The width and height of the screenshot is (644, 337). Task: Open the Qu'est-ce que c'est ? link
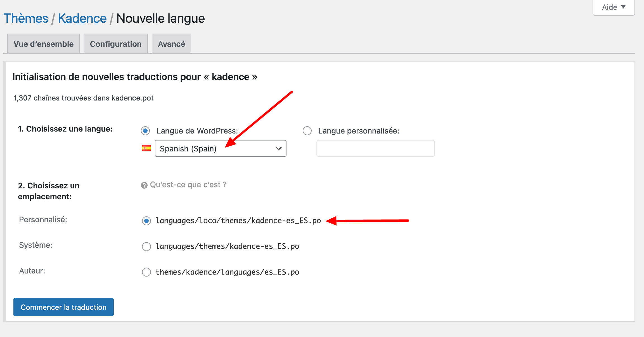[x=188, y=185]
